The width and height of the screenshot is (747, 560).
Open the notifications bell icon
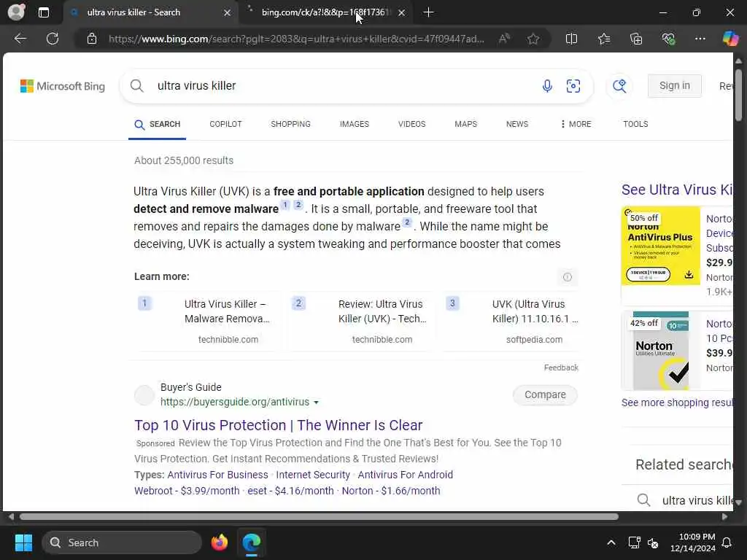tap(727, 542)
